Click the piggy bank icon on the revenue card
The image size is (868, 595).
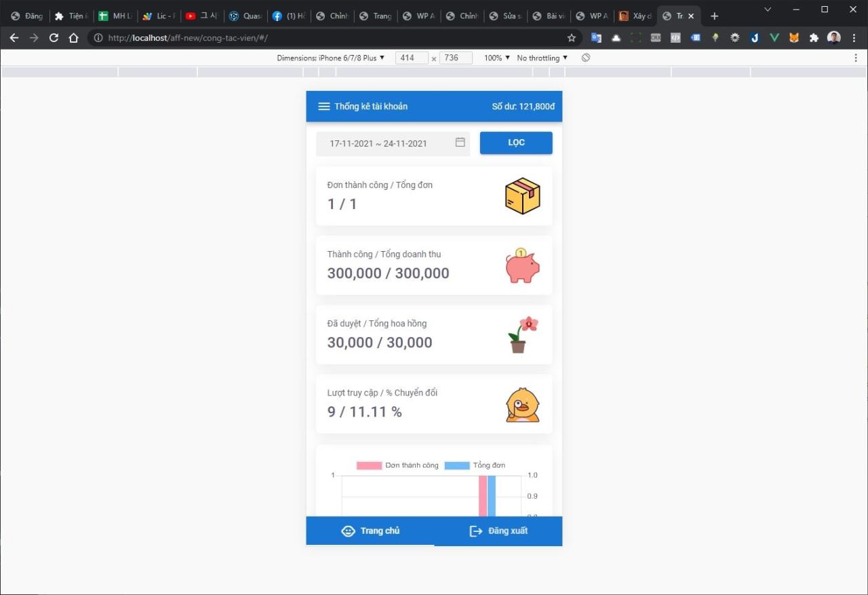point(522,265)
